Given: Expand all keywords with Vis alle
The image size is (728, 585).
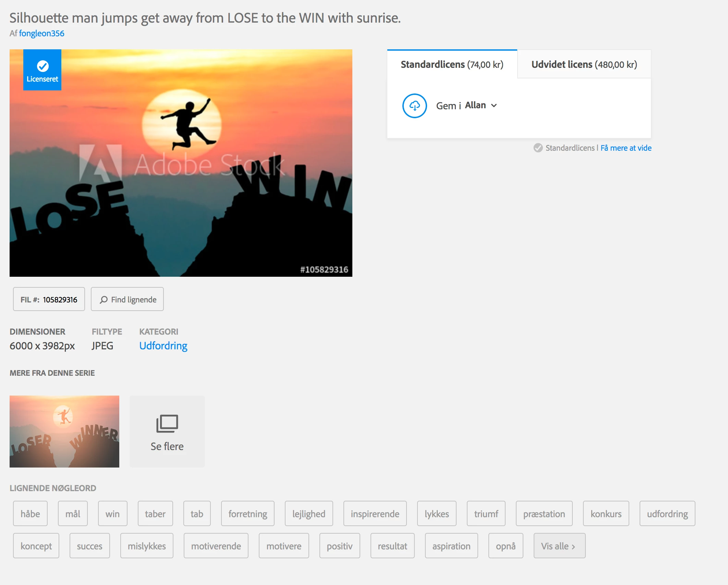Looking at the screenshot, I should tap(559, 546).
